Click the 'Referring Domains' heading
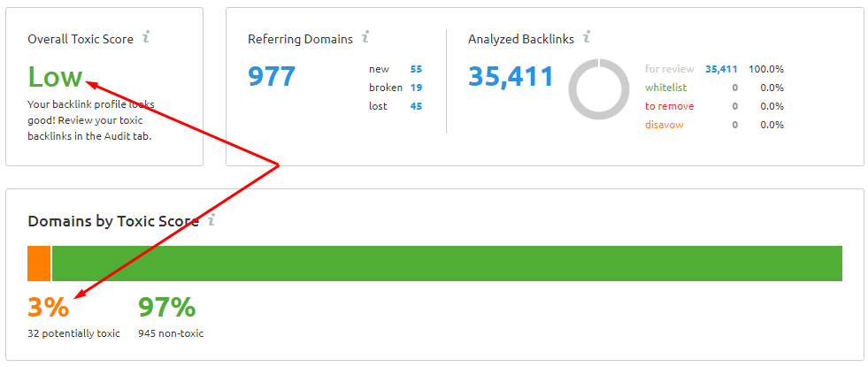868x367 pixels. [301, 39]
